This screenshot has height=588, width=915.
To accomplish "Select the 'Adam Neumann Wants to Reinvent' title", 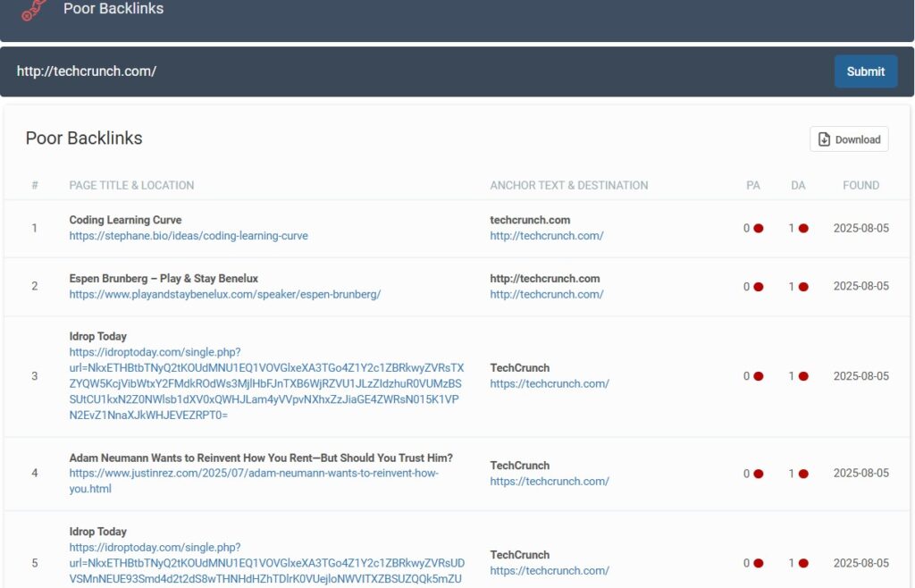I will pyautogui.click(x=261, y=458).
